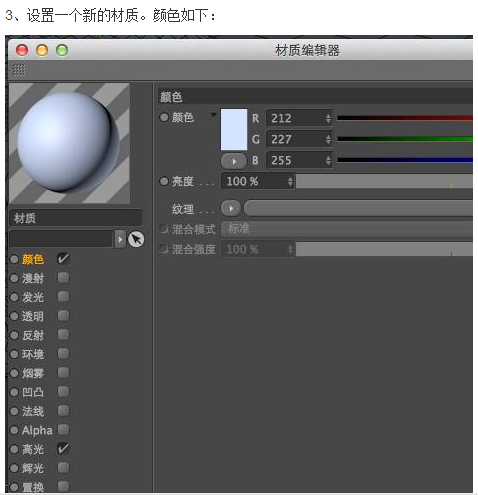The width and height of the screenshot is (478, 495).
Task: Click the 纹理 texture long bar
Action: click(x=359, y=208)
